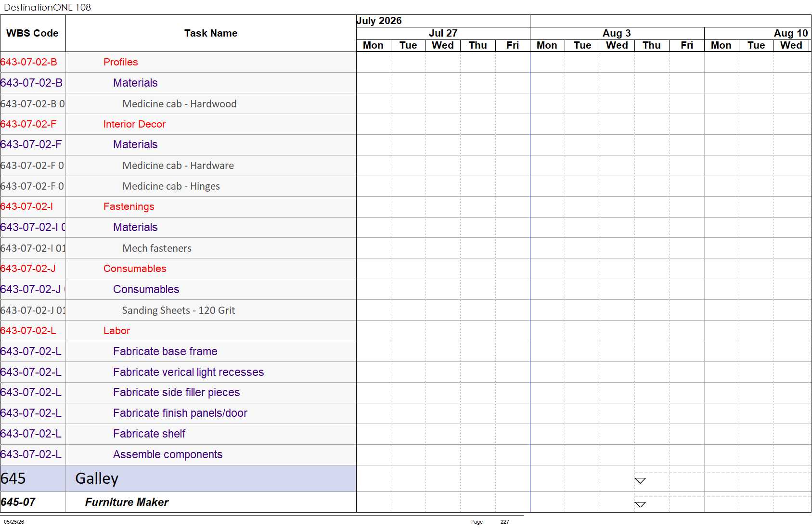Select the Labor group row
This screenshot has width=812, height=528.
pyautogui.click(x=178, y=331)
